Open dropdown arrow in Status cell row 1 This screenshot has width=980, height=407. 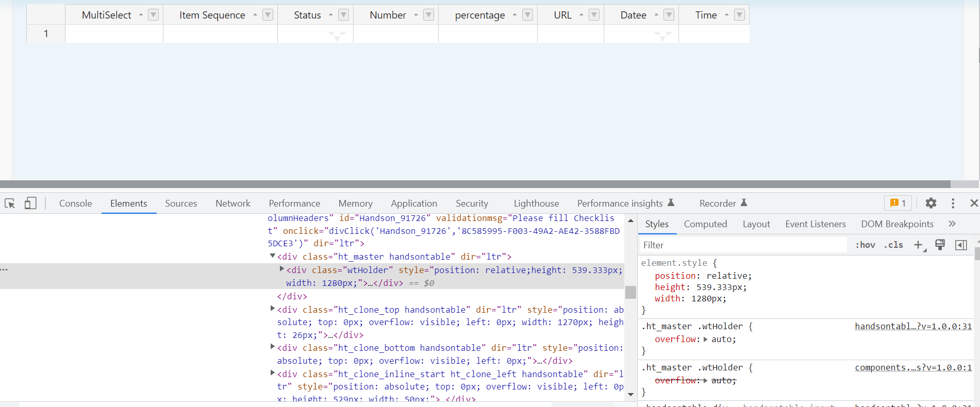point(337,36)
